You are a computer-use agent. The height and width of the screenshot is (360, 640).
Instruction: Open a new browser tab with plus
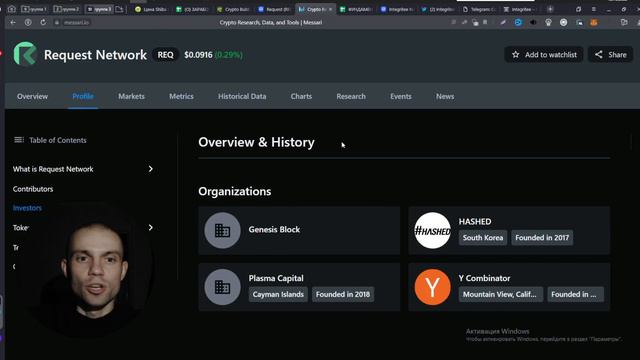tap(550, 9)
